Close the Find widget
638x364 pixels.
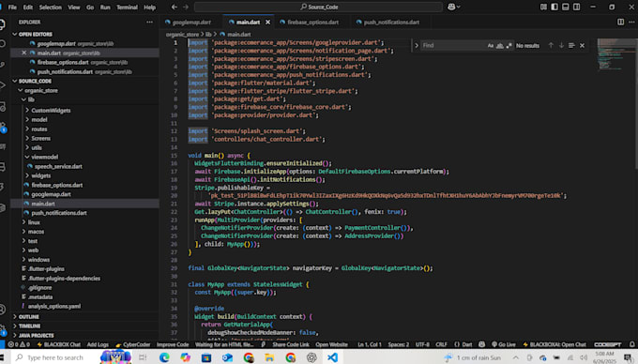583,45
